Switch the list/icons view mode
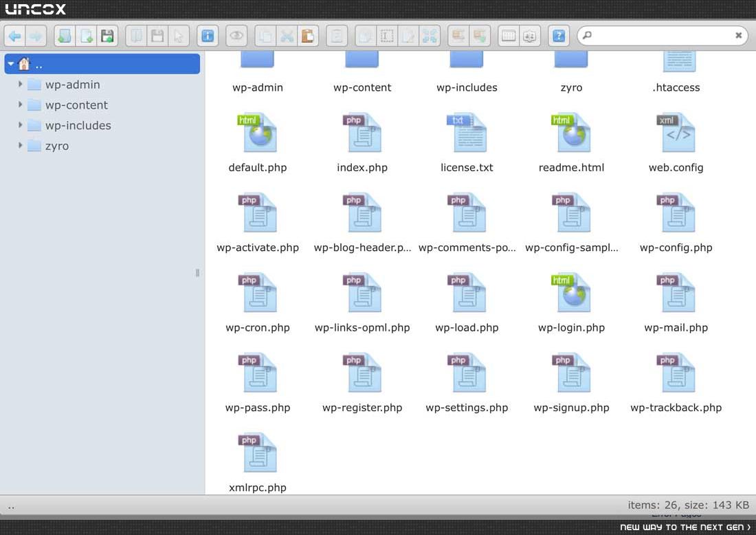 (509, 36)
